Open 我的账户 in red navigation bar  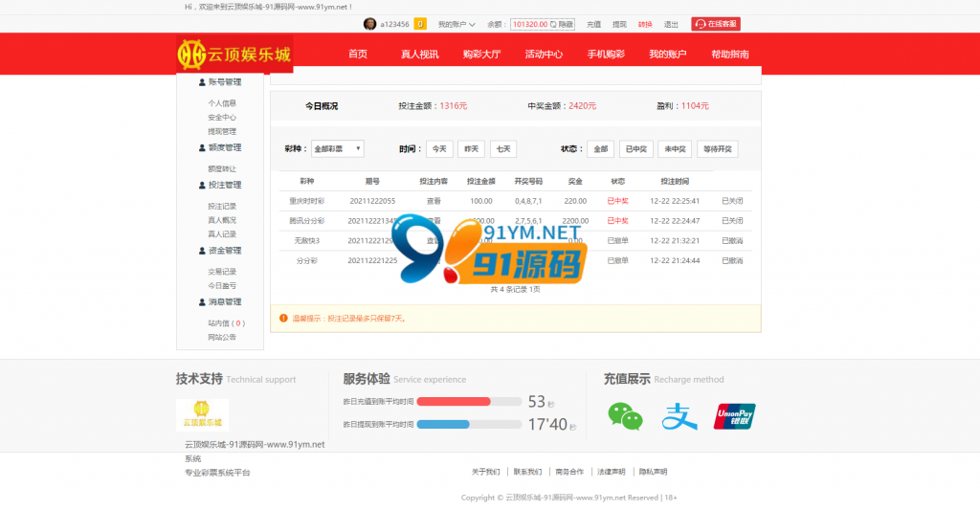[667, 55]
